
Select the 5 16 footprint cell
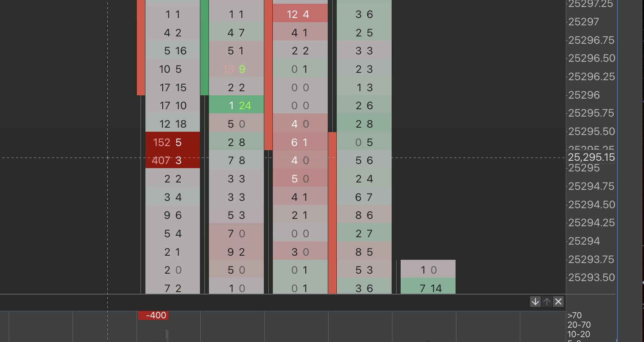click(172, 51)
